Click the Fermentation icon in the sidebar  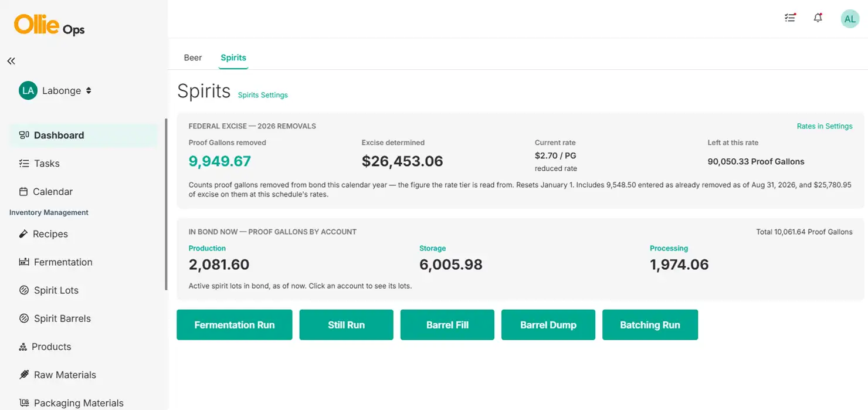point(24,262)
